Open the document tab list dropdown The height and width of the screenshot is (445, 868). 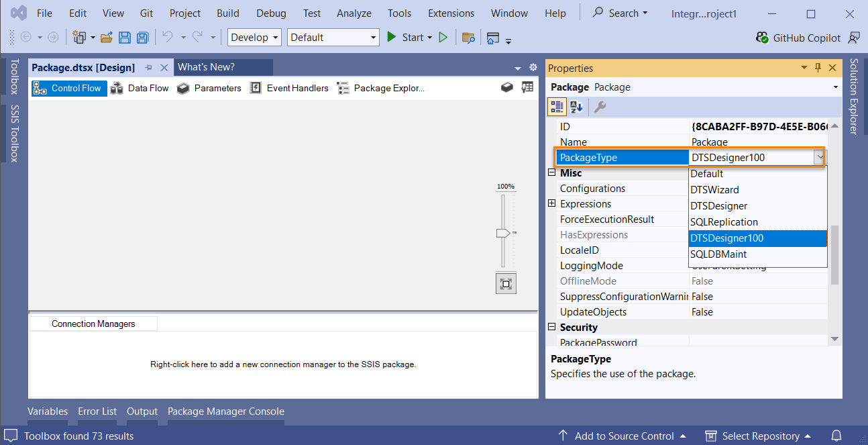[x=518, y=68]
